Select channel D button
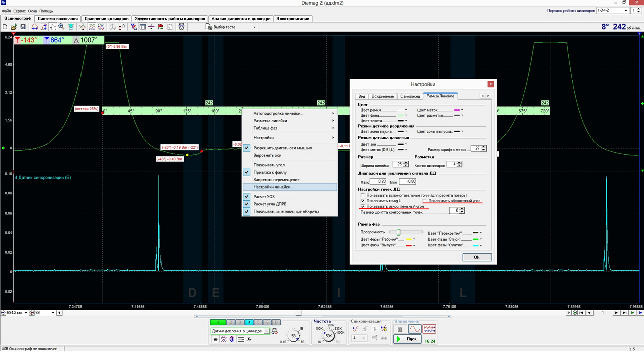This screenshot has width=644, height=352. click(277, 322)
